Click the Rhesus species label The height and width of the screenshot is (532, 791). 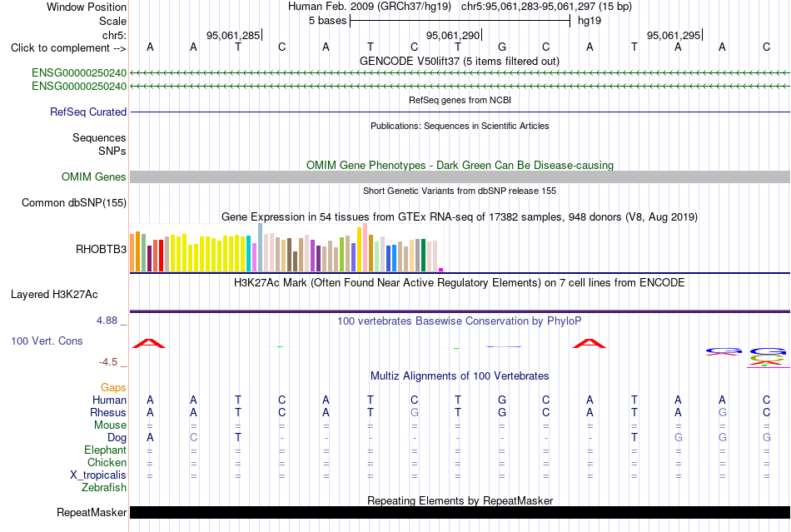click(108, 412)
